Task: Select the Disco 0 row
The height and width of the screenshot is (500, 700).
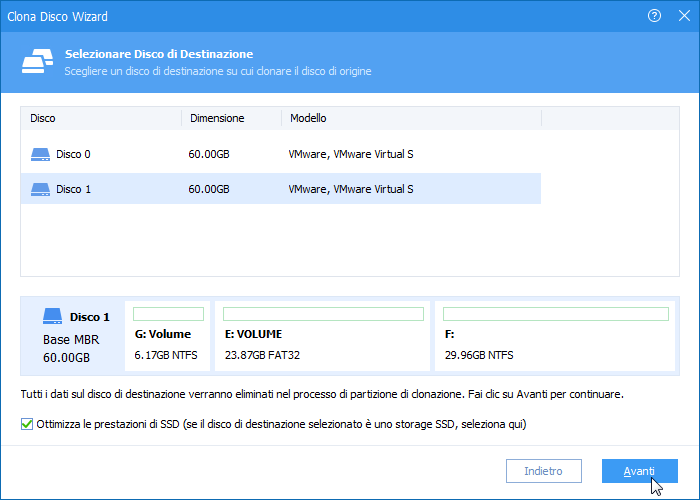Action: tap(280, 155)
